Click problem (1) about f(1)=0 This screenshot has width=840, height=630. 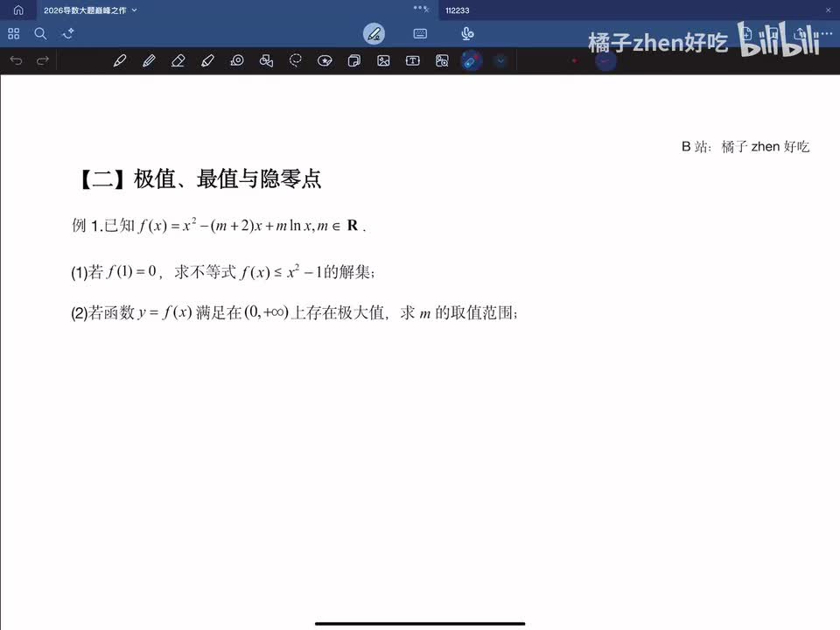[x=223, y=271]
